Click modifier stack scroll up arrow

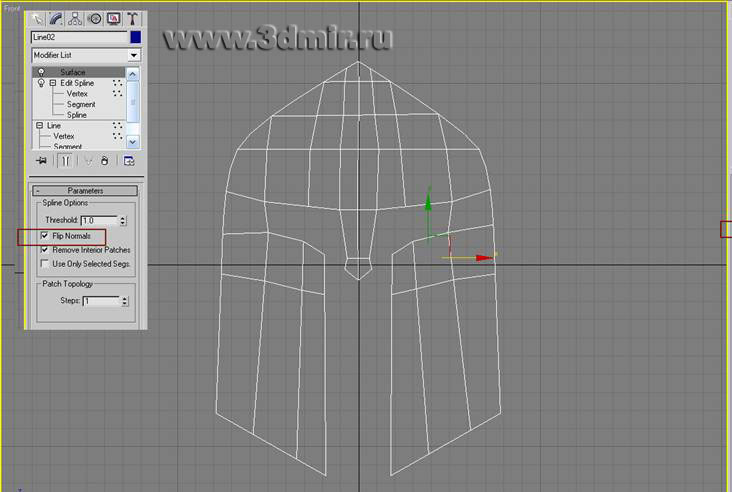click(x=133, y=74)
